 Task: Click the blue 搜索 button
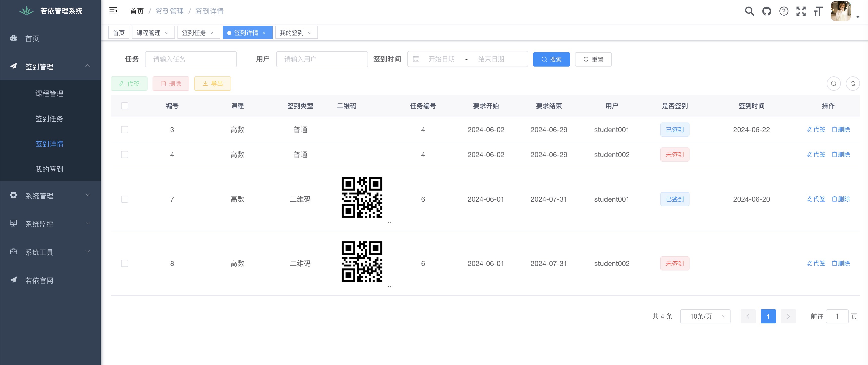click(x=551, y=59)
